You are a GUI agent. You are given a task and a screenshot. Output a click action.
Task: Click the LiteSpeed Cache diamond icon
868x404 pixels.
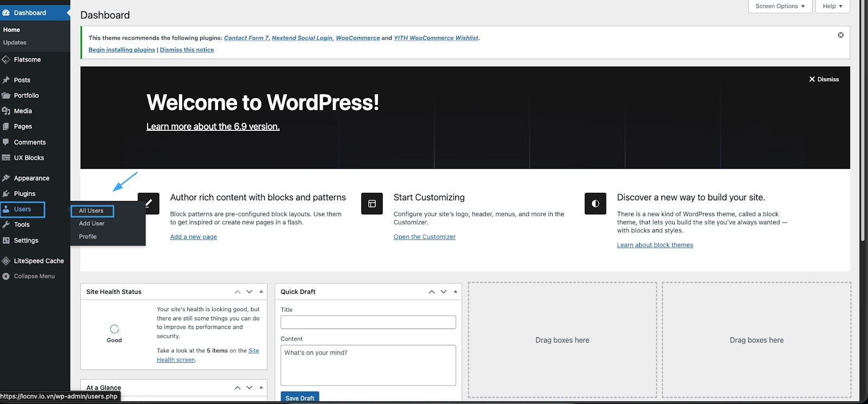(7, 261)
